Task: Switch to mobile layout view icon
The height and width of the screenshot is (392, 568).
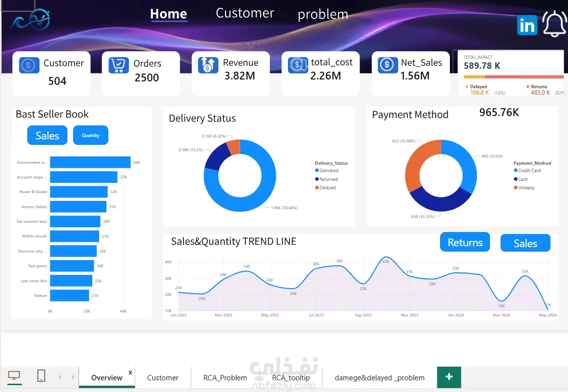Action: [x=41, y=376]
